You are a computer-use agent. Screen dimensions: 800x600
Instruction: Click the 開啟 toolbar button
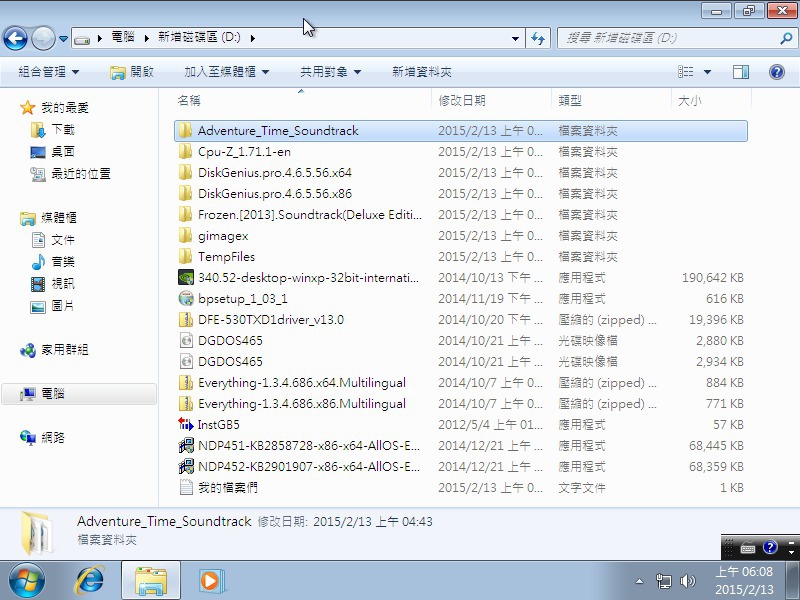click(x=132, y=72)
